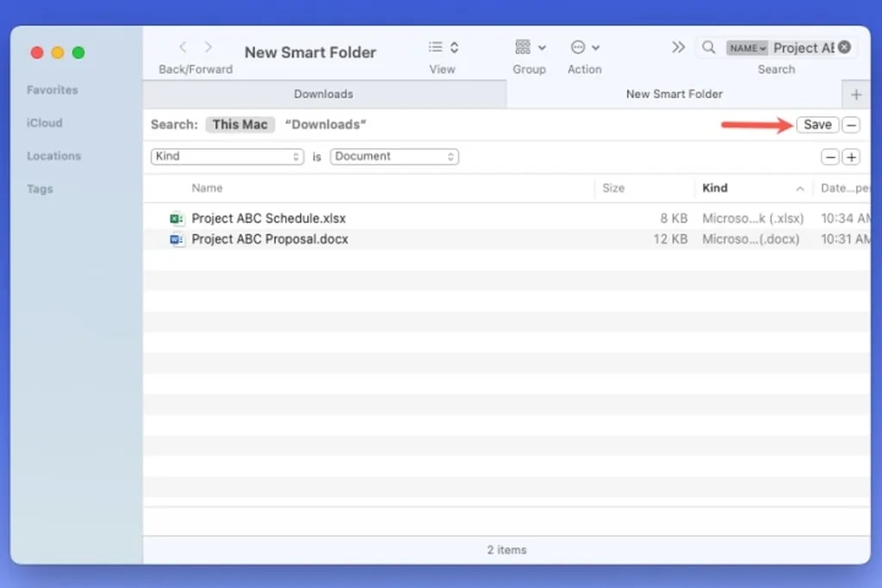The height and width of the screenshot is (588, 882).
Task: Click the double-chevron toolbar overflow icon
Action: [x=679, y=47]
